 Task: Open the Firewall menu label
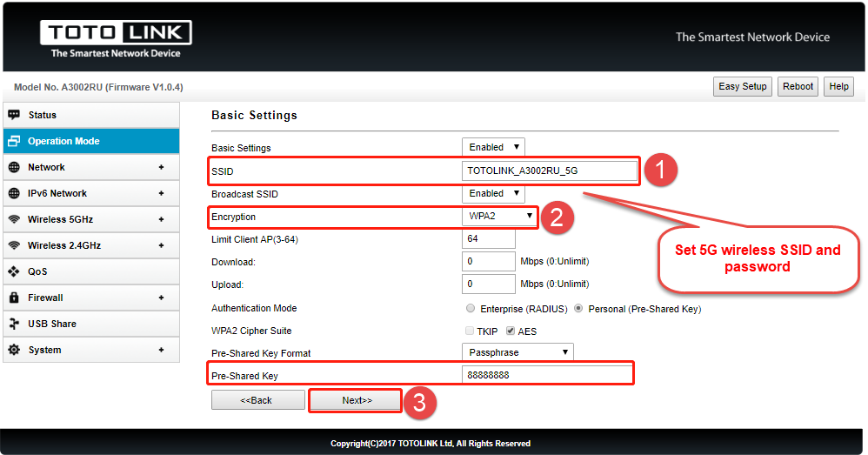45,298
